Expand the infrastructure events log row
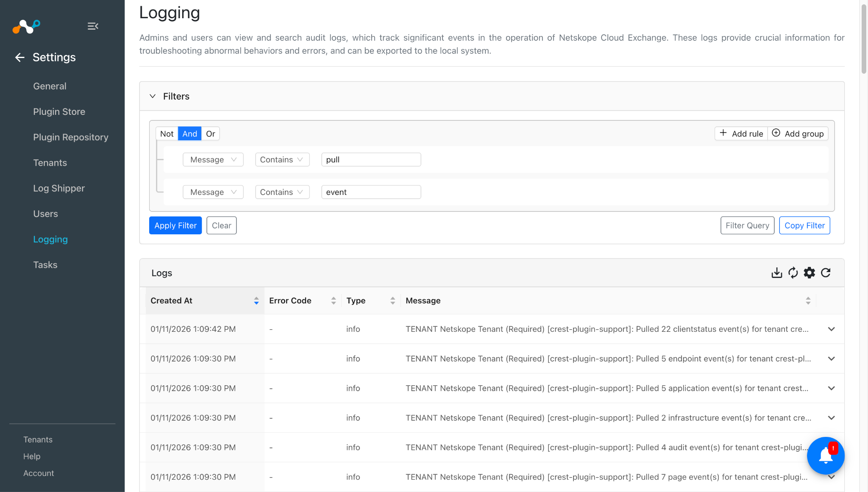This screenshot has height=492, width=868. 832,418
